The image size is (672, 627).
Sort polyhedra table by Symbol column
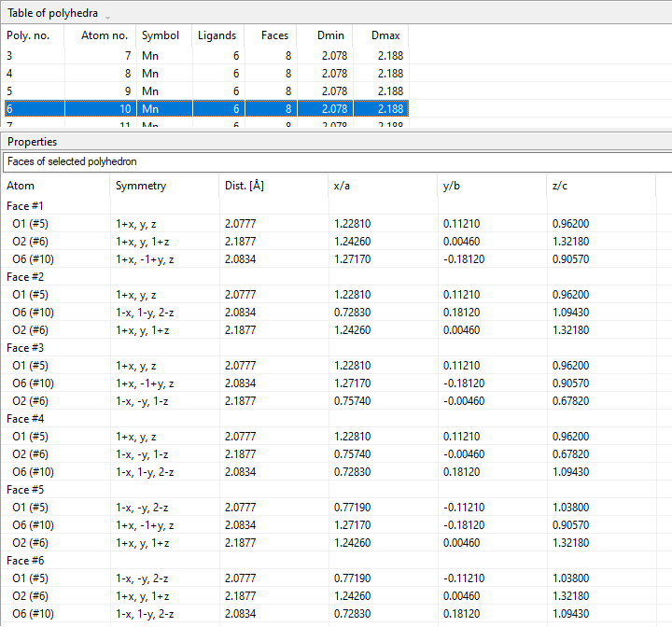(161, 35)
